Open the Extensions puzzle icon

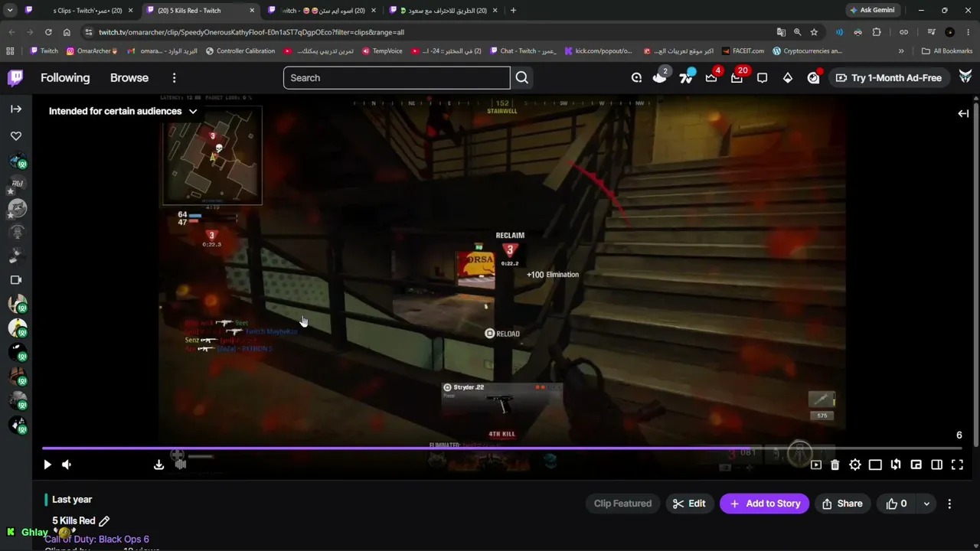click(x=877, y=32)
